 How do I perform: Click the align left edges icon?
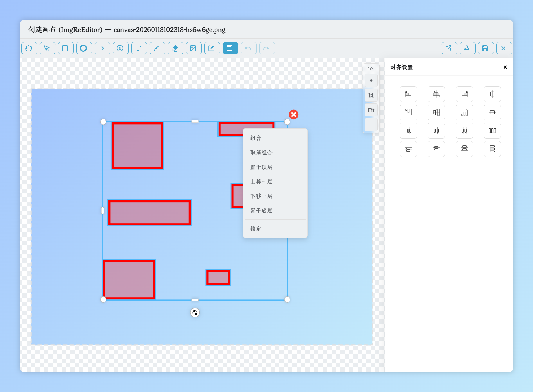coord(408,94)
